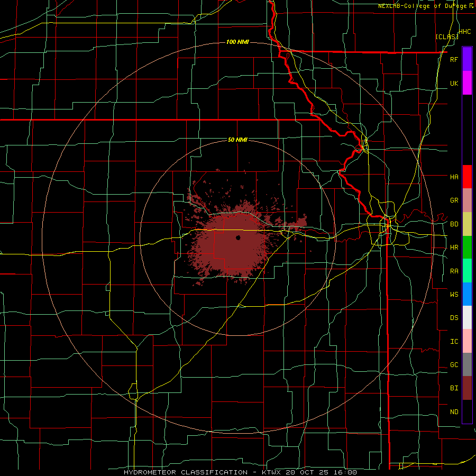Click the HYDROMETEOR CLASSIFICATION title text

pyautogui.click(x=186, y=472)
